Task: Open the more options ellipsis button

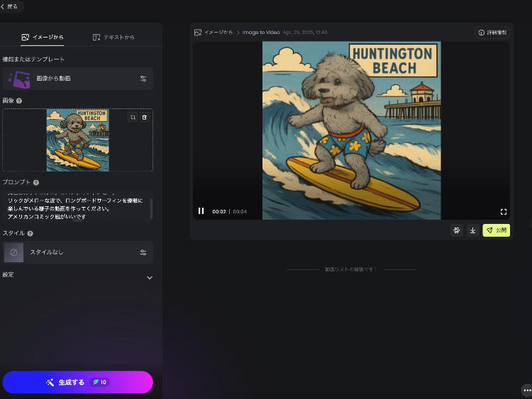Action: pyautogui.click(x=526, y=390)
